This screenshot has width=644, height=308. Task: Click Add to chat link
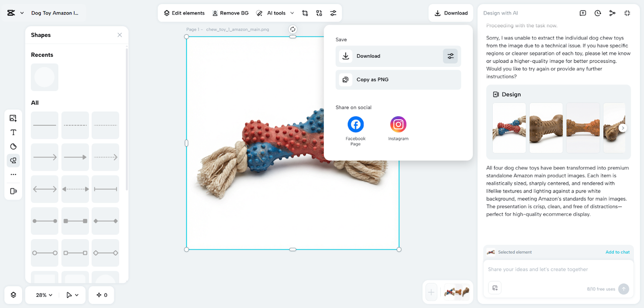617,252
